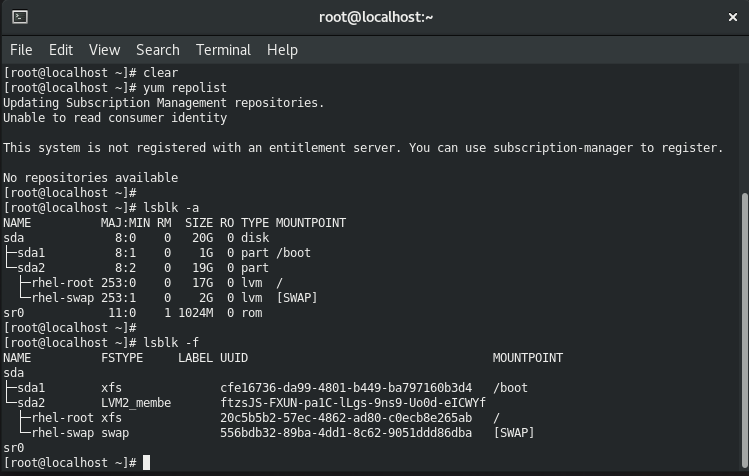Open the Edit menu
The image size is (749, 476).
click(x=61, y=50)
